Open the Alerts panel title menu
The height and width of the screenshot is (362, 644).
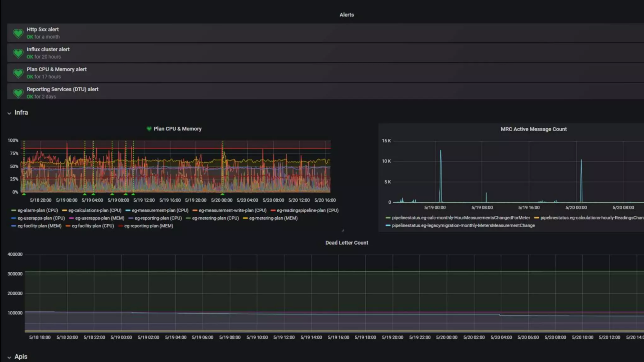(x=346, y=15)
